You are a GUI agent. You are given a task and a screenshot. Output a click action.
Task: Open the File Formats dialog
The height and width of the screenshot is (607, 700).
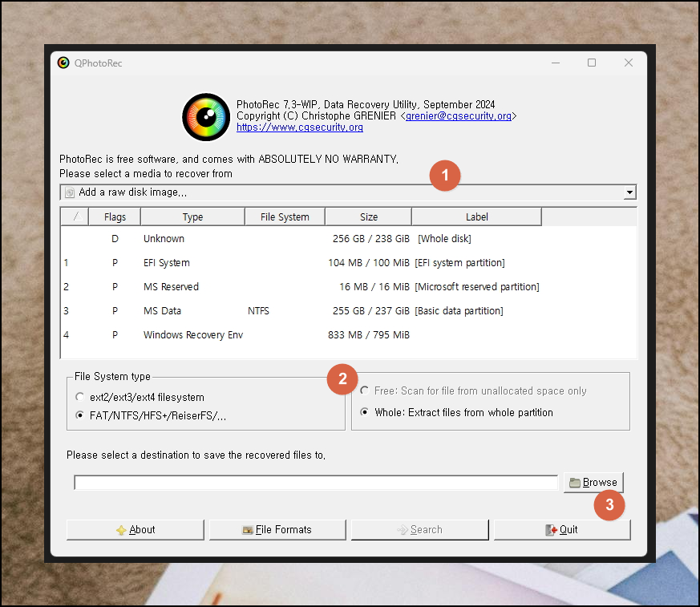(277, 530)
